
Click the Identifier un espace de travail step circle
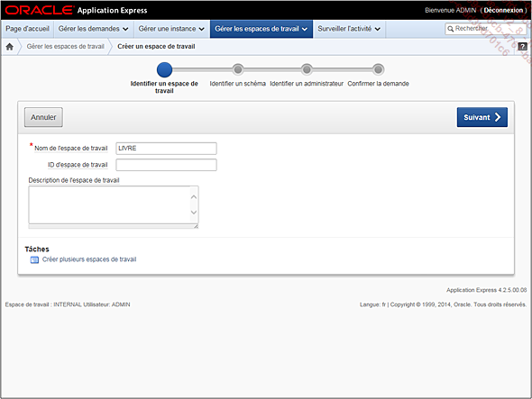[164, 69]
